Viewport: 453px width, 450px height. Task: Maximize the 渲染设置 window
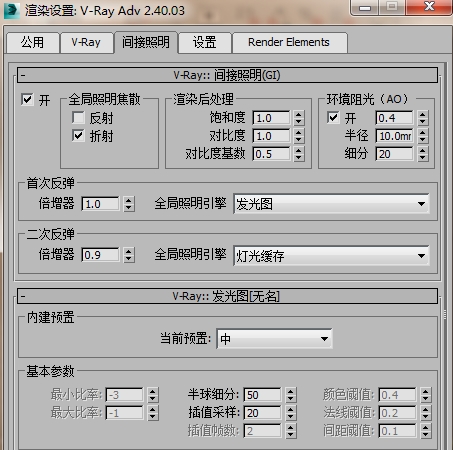click(392, 7)
